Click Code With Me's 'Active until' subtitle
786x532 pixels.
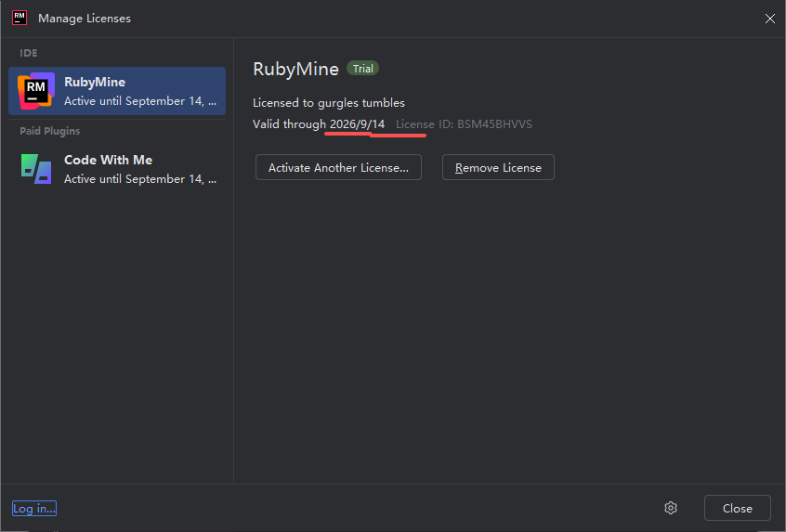pos(140,179)
